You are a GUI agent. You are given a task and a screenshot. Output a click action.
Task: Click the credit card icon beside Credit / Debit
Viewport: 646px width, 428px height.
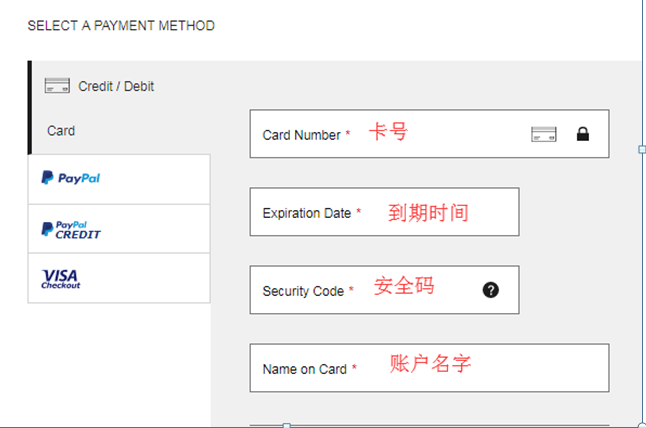(x=57, y=86)
